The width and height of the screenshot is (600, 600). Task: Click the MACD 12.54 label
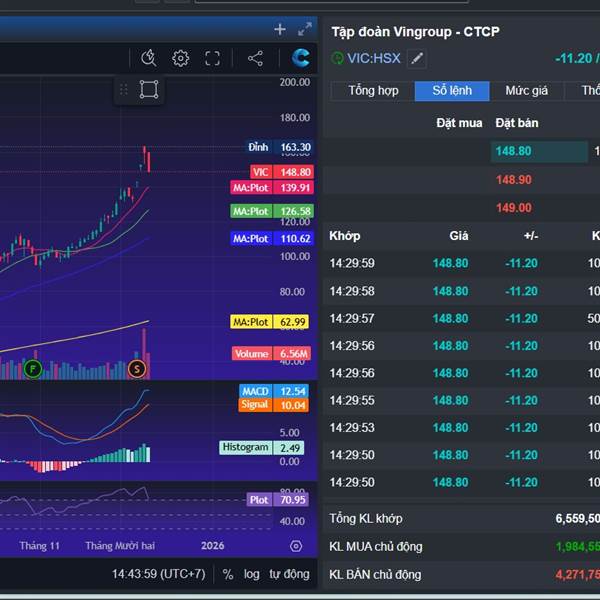pyautogui.click(x=274, y=391)
